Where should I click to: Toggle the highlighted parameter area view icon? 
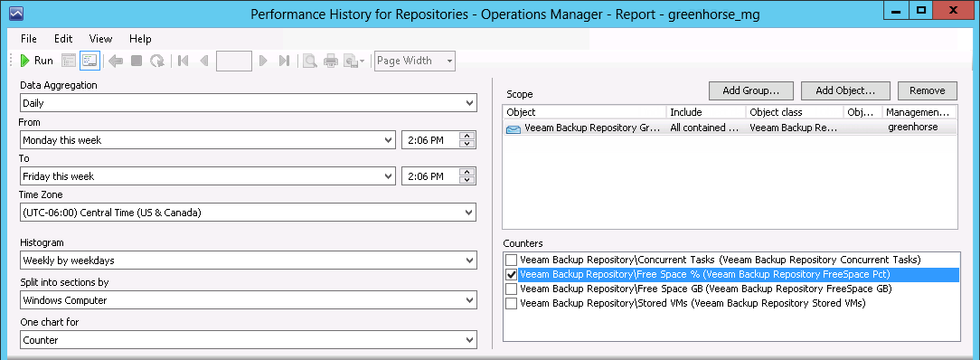tap(90, 61)
